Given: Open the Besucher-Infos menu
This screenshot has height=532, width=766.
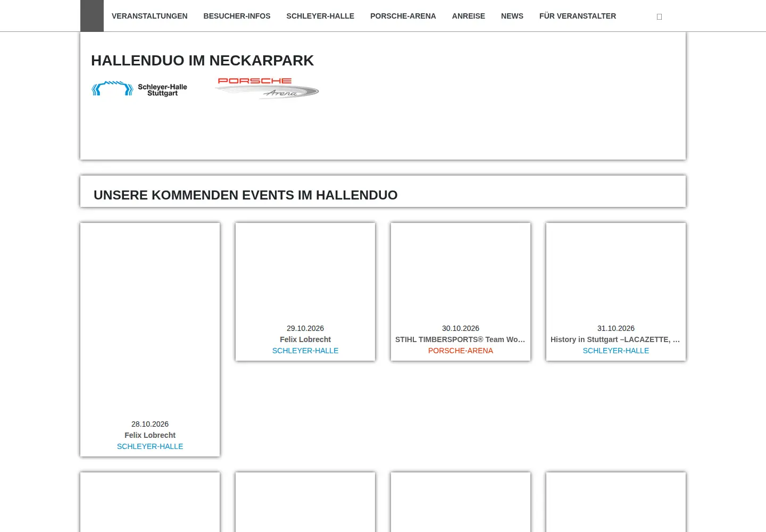Looking at the screenshot, I should [x=237, y=16].
